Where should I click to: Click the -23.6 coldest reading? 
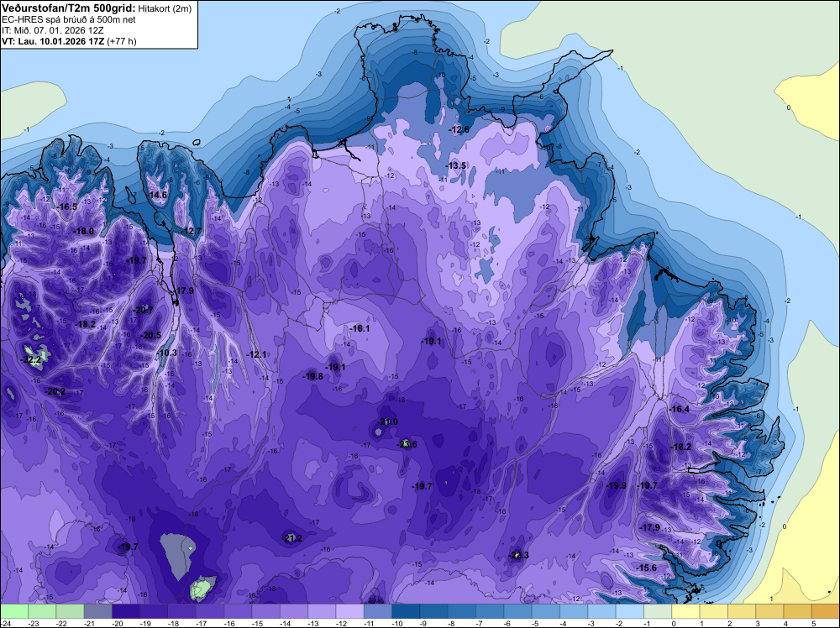(x=407, y=444)
